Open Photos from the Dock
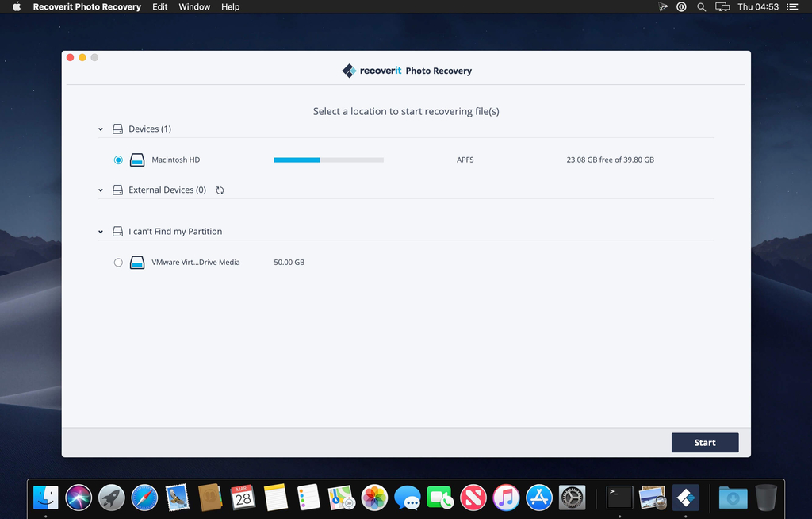 click(374, 498)
